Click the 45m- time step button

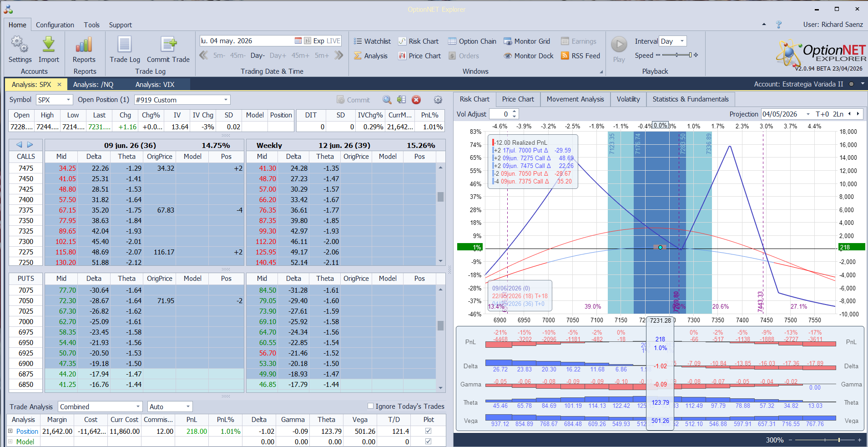pyautogui.click(x=237, y=56)
